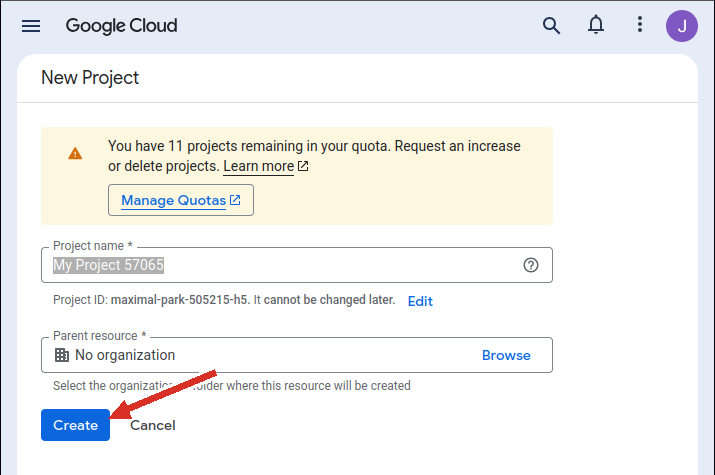This screenshot has height=475, width=715.
Task: Click the New Project page heading
Action: [x=90, y=77]
